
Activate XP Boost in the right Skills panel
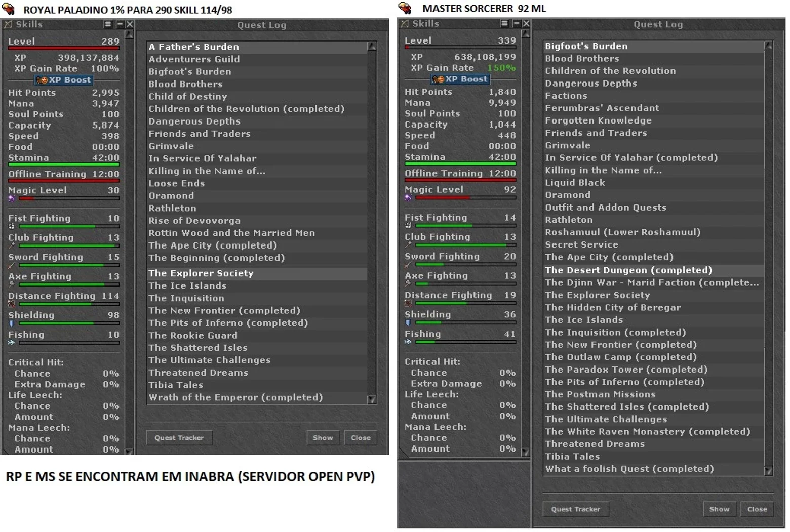coord(460,79)
